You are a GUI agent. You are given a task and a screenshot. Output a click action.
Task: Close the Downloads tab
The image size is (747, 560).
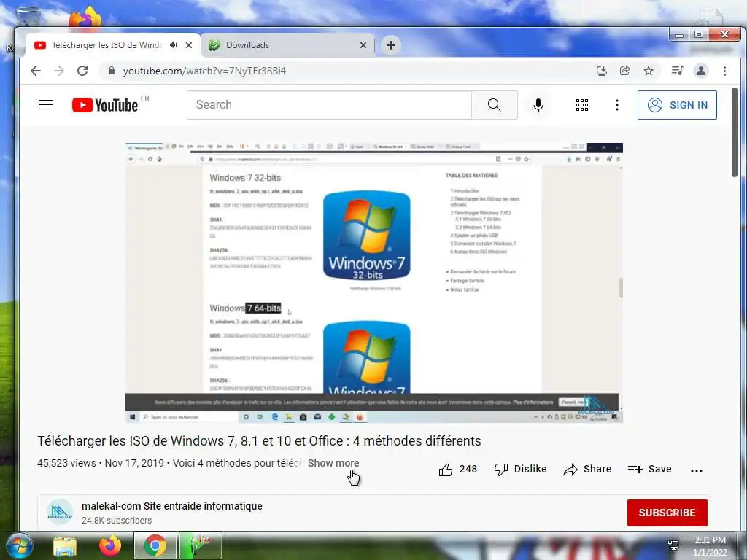tap(363, 45)
